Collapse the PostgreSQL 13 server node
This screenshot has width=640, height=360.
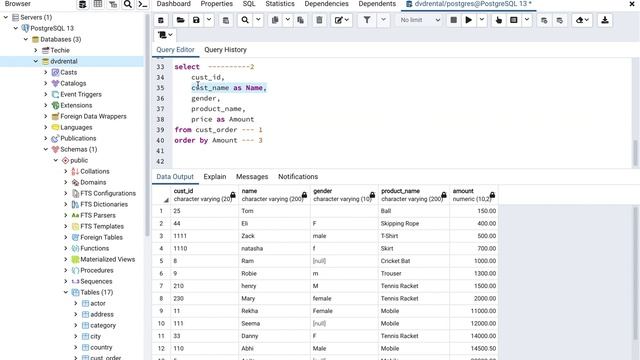tap(16, 28)
